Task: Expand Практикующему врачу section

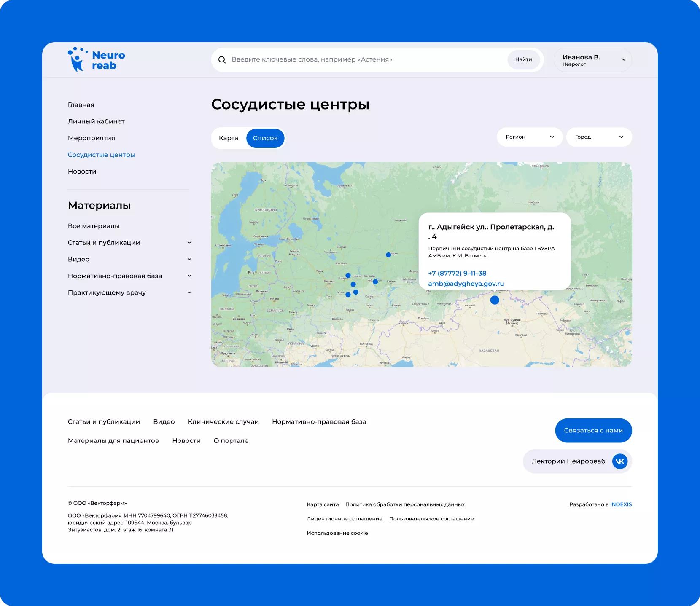Action: click(130, 292)
